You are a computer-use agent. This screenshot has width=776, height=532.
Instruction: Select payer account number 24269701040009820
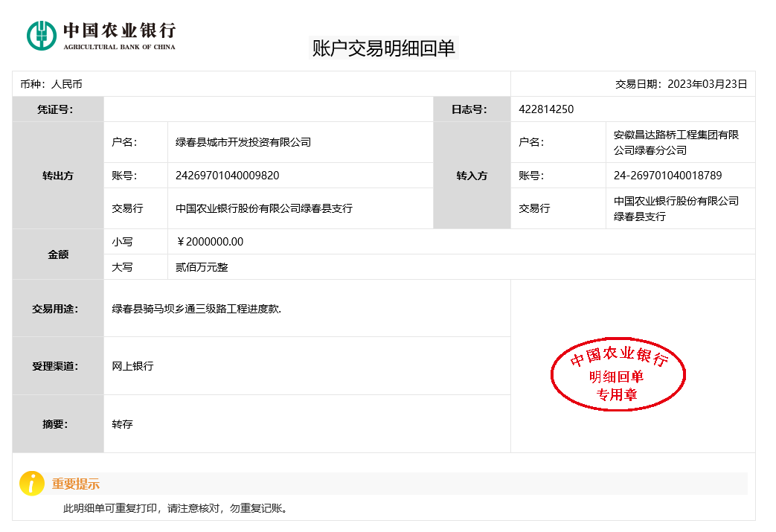[x=227, y=176]
